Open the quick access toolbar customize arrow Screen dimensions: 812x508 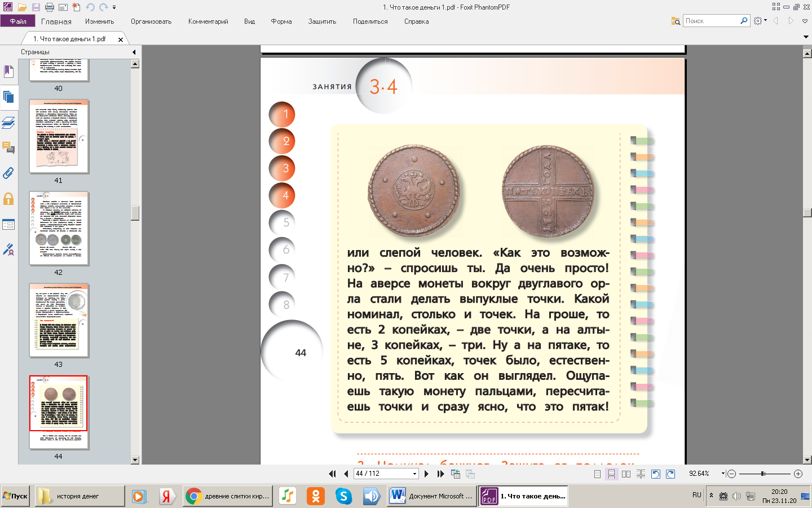(114, 7)
